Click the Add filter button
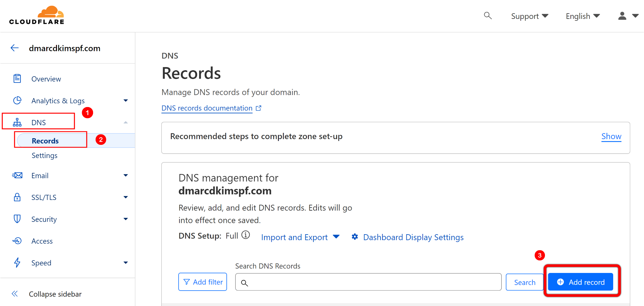The height and width of the screenshot is (306, 644). (203, 282)
